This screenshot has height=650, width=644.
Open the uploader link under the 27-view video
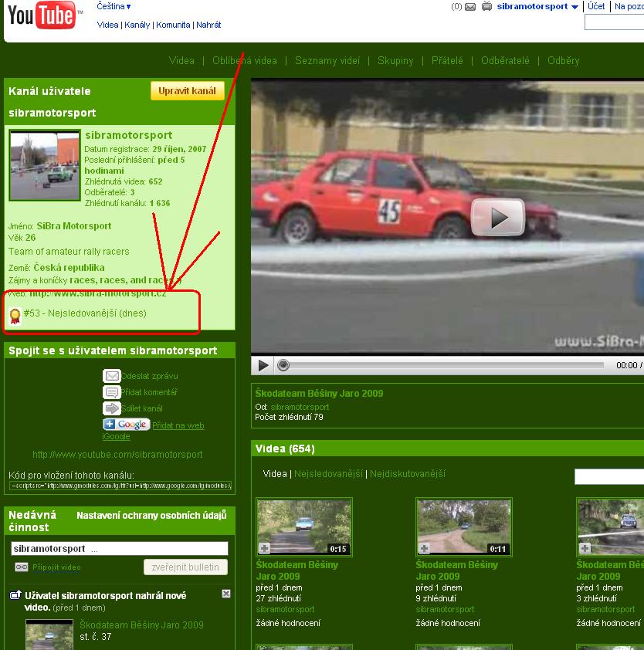[285, 609]
